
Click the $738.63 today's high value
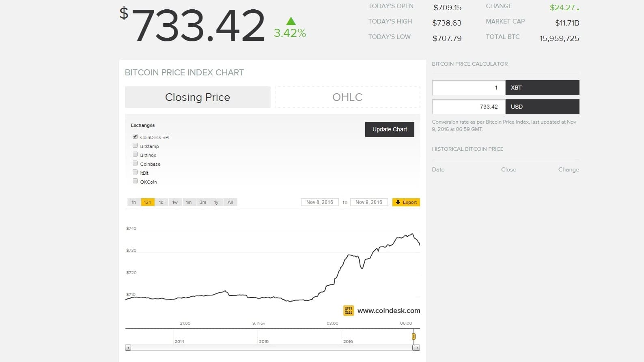coord(447,23)
